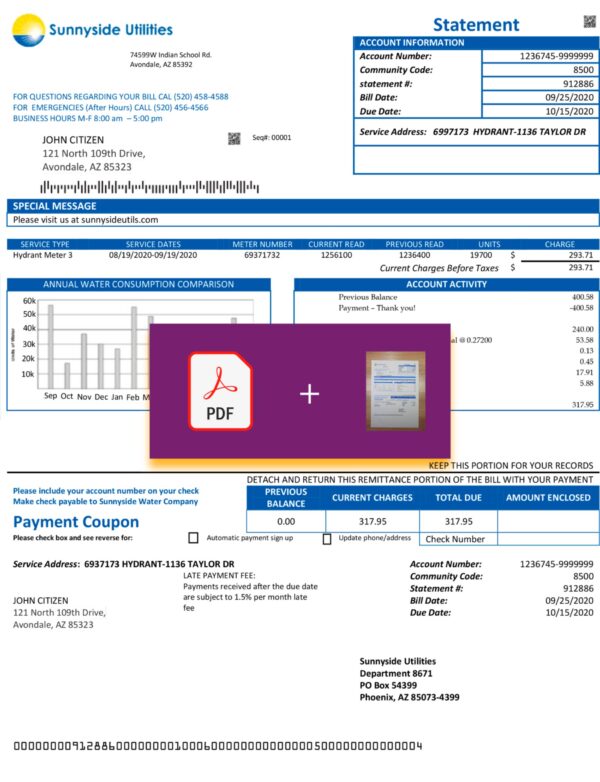Viewport: 600px width, 782px height.
Task: Click the red PDF file icon
Action: click(x=220, y=391)
